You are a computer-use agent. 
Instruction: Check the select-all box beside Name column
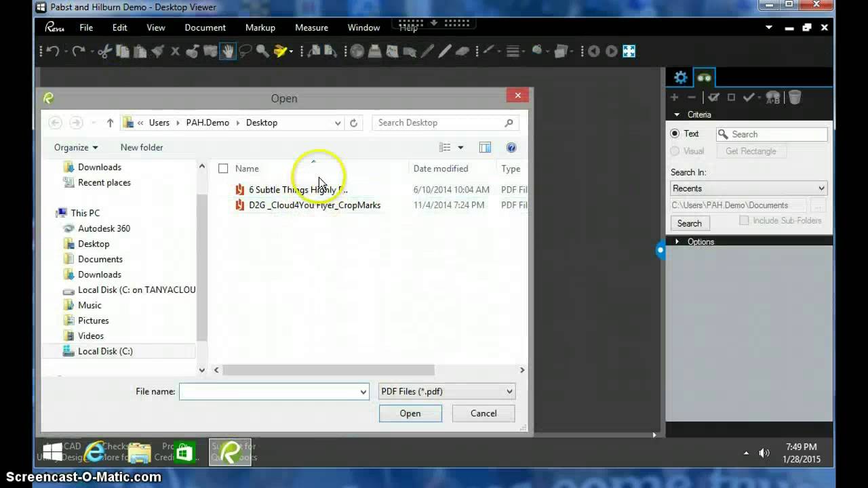pos(223,169)
